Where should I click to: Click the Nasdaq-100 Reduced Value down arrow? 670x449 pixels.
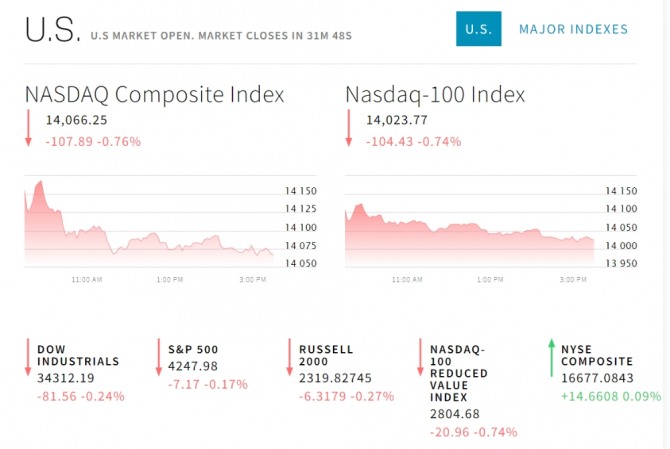pyautogui.click(x=420, y=358)
